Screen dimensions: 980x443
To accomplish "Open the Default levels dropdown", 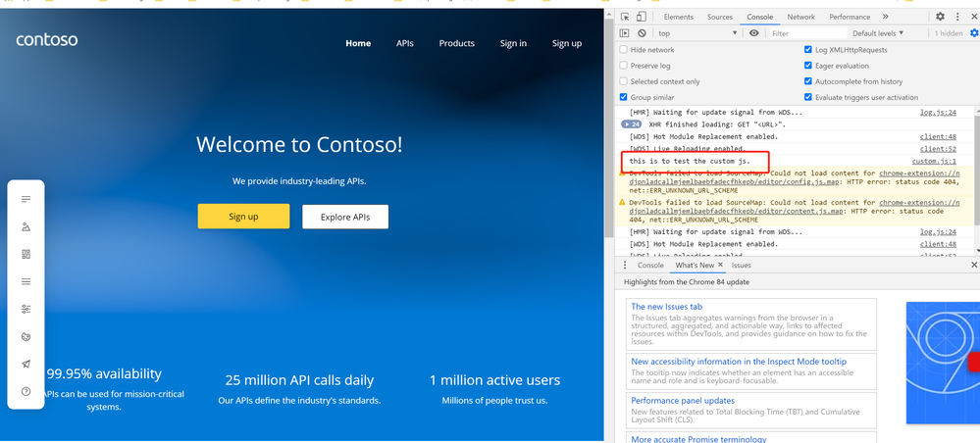I will point(878,33).
